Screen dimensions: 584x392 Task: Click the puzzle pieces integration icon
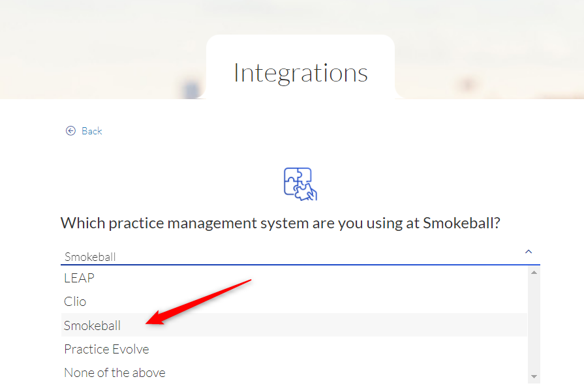(300, 184)
